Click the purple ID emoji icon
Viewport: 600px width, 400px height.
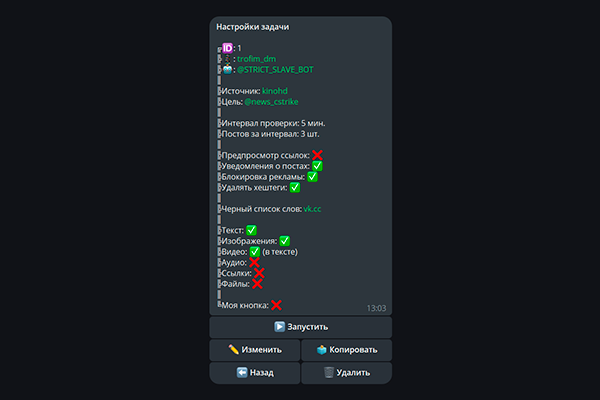coord(227,47)
